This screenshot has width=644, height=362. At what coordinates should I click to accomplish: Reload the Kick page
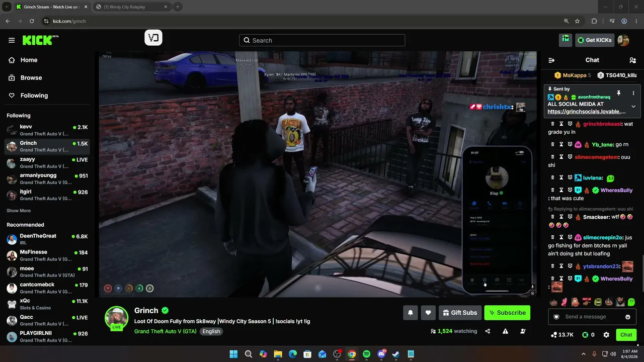[32, 21]
